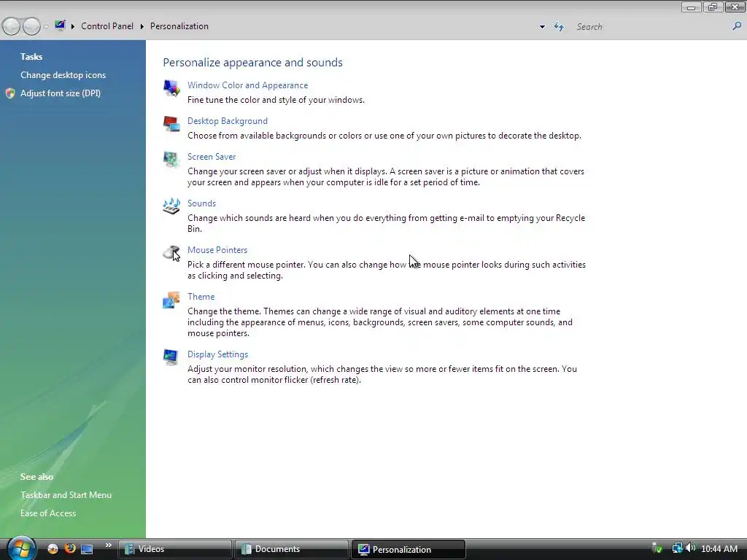Image resolution: width=747 pixels, height=560 pixels.
Task: Click the shield icon beside Adjust font size
Action: (x=10, y=93)
